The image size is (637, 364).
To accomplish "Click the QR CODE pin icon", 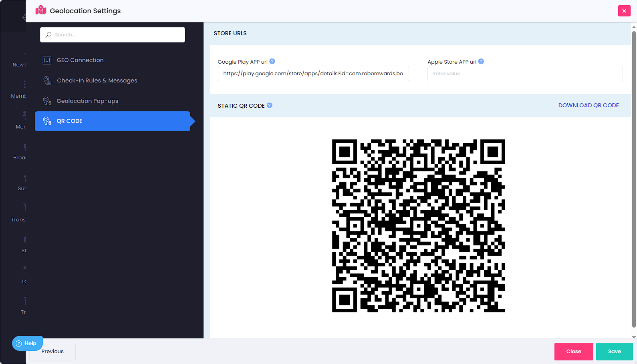I will [x=47, y=121].
